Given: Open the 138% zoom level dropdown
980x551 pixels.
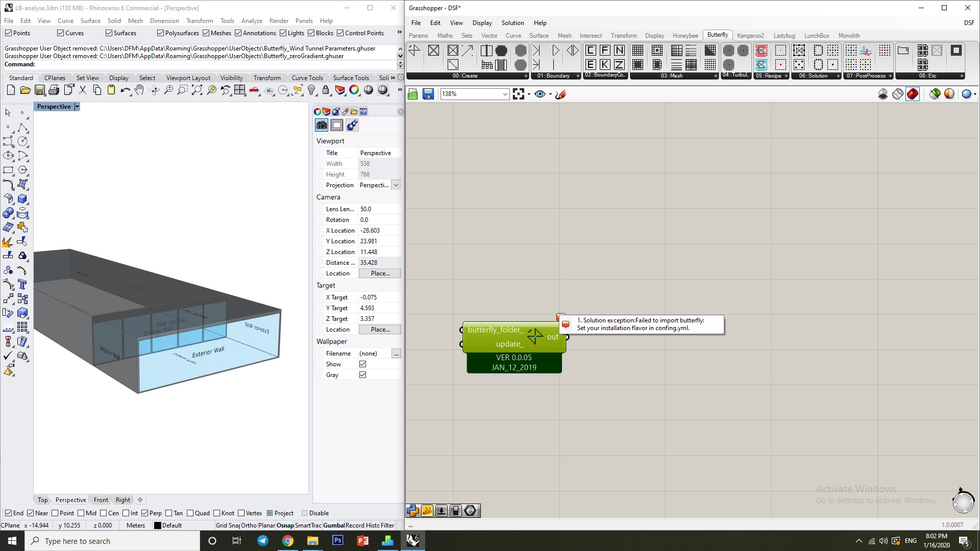Looking at the screenshot, I should click(505, 94).
